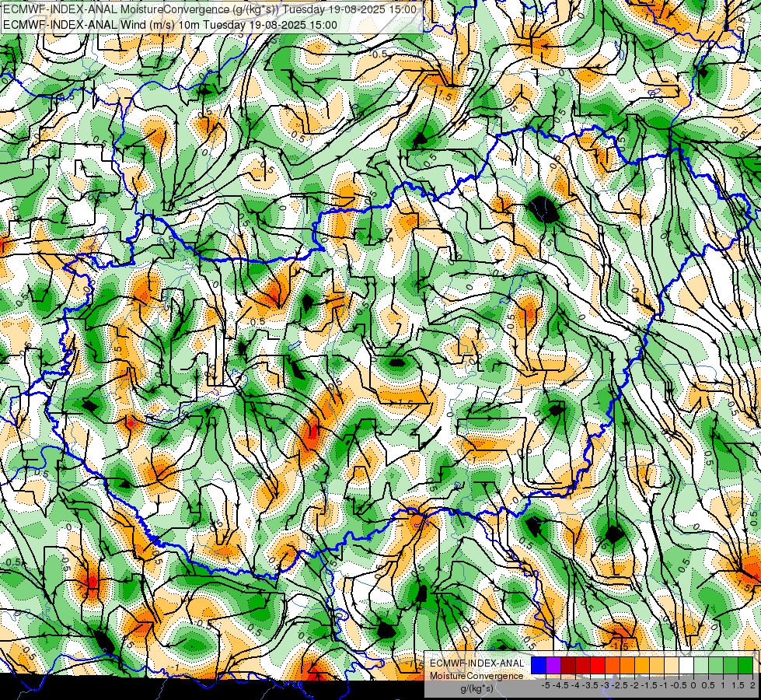Click the legend unit 'g/(kg*s)'

click(x=477, y=689)
